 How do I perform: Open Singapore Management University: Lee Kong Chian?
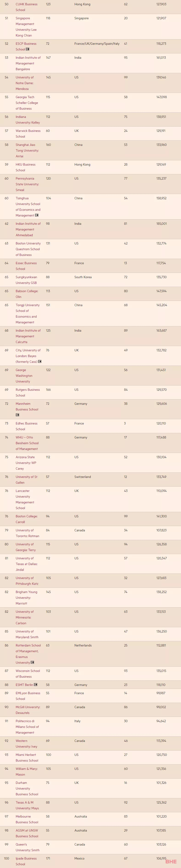coord(26,27)
